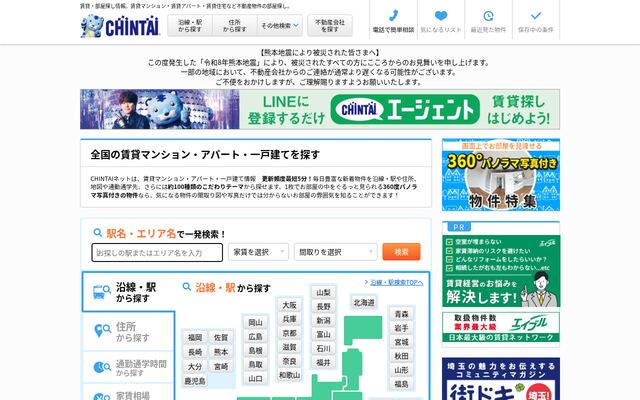The width and height of the screenshot is (640, 400).
Task: Select 石川 prefecture button
Action: (323, 348)
